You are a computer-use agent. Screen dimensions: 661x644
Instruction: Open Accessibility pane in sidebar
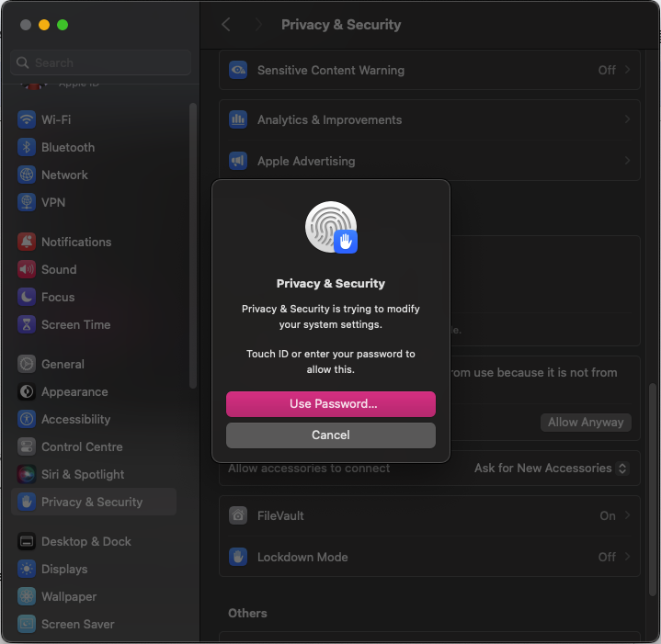(x=94, y=419)
